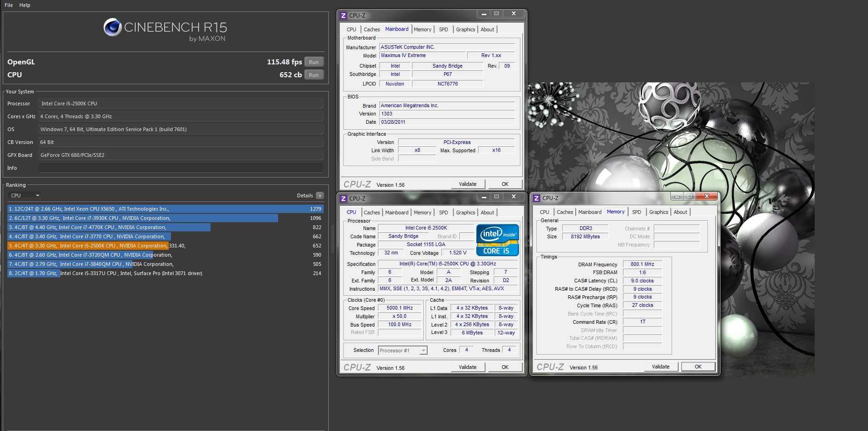
Task: Click the Core Speed 5000.1 MHz value
Action: click(400, 308)
